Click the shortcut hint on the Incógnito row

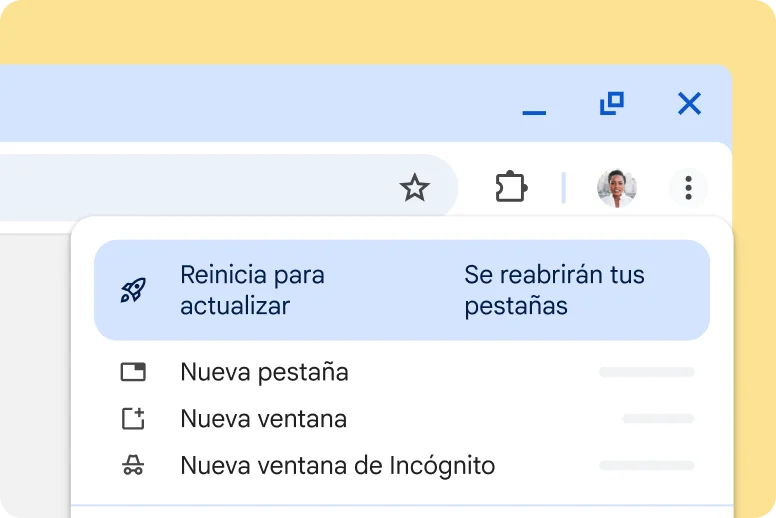pos(646,465)
